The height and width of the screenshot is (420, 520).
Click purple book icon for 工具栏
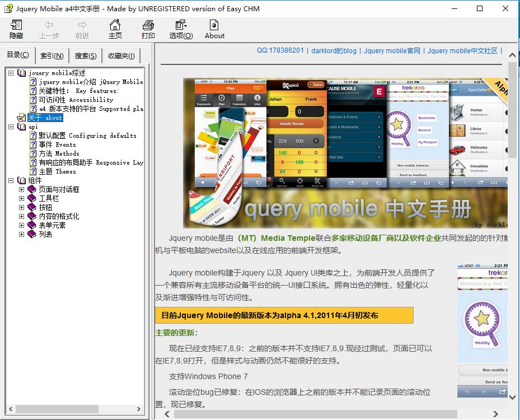coord(32,198)
